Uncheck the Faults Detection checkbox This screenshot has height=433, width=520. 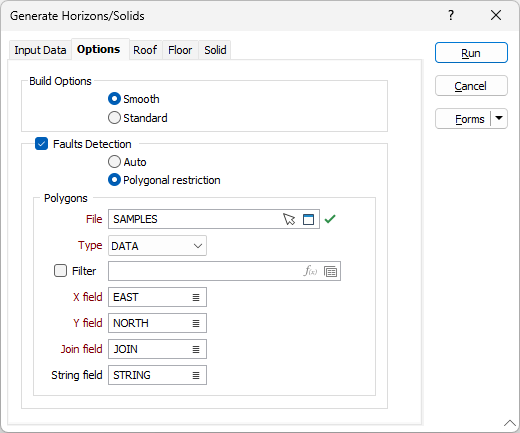click(41, 144)
